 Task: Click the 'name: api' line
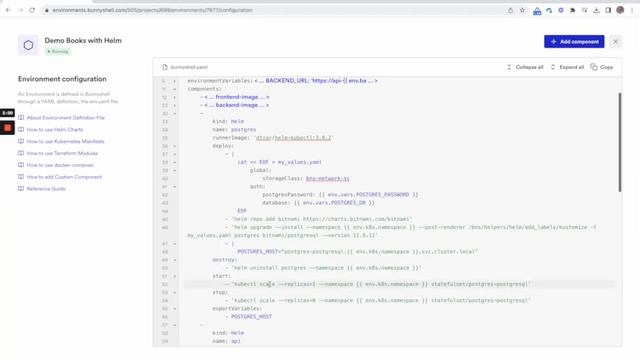coord(227,341)
